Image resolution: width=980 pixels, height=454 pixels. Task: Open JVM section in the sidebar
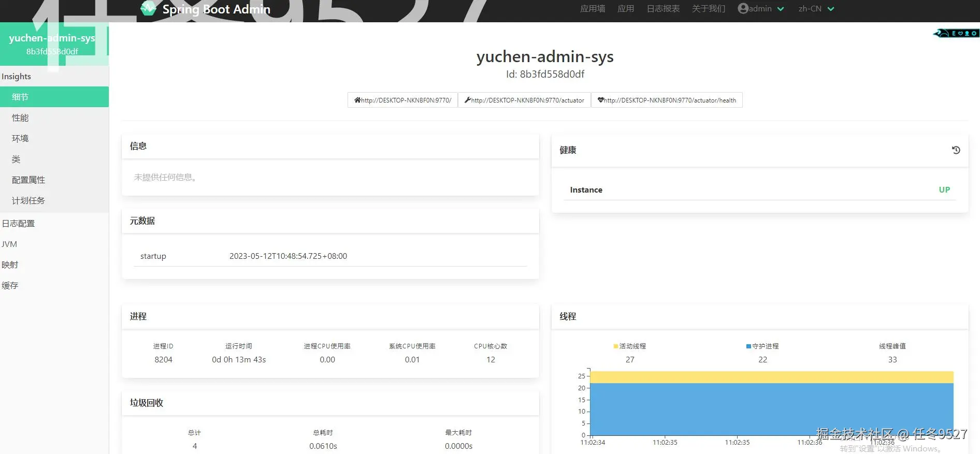pos(54,244)
